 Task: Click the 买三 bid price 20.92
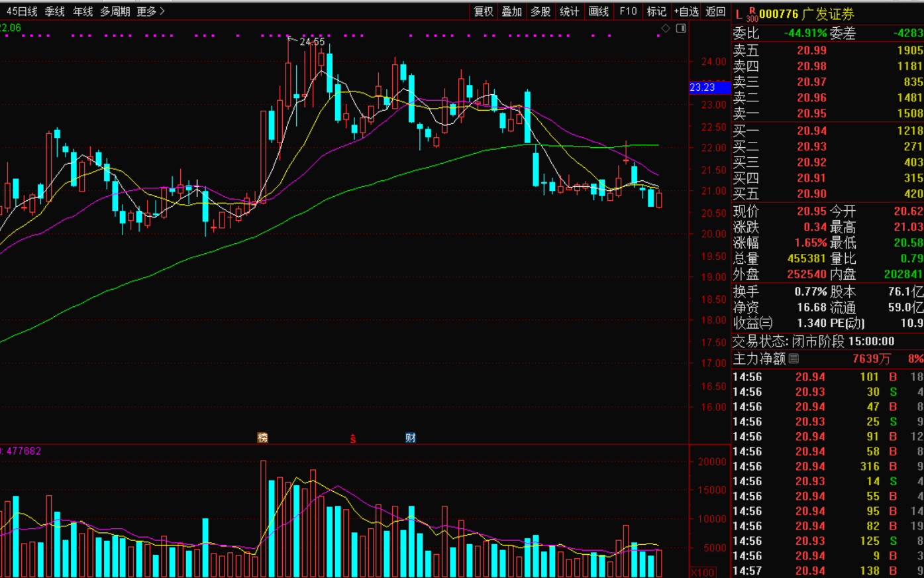(x=811, y=162)
